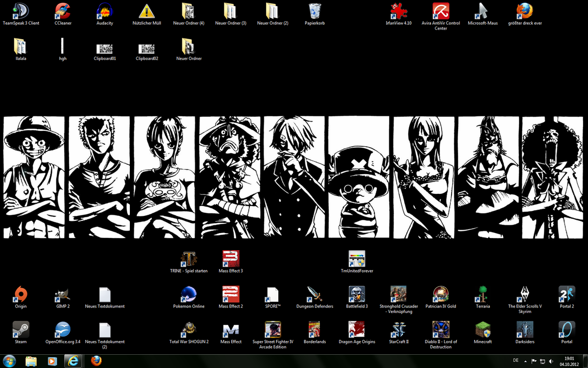
Task: Open the Audacity desktop icon
Action: click(105, 14)
